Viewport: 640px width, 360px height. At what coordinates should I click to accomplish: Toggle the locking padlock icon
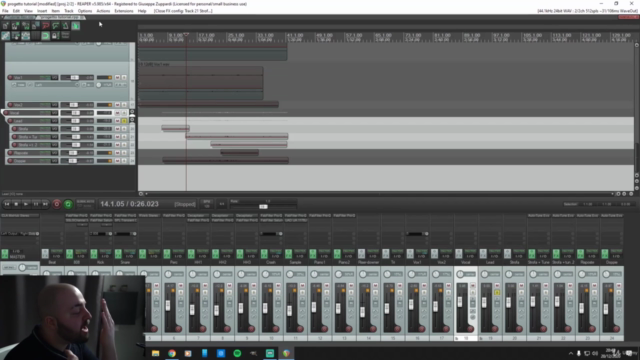pos(55,36)
